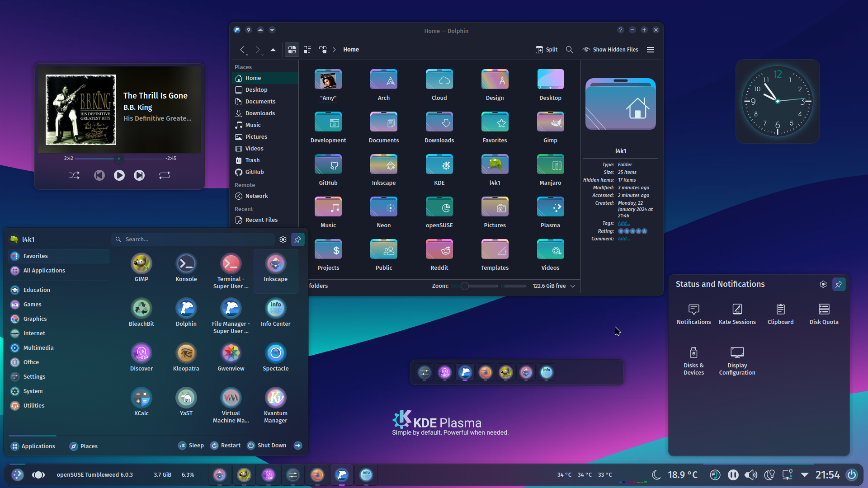This screenshot has height=488, width=868.
Task: Open GIMP from launcher favorites
Action: pos(141,268)
